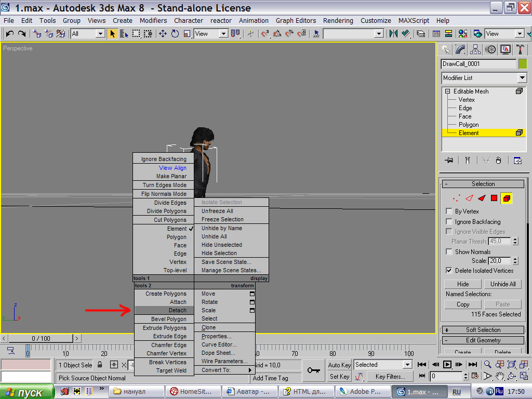Screen dimensions: 532x399
Task: Open the Motion command panel tab
Action: pos(490,49)
